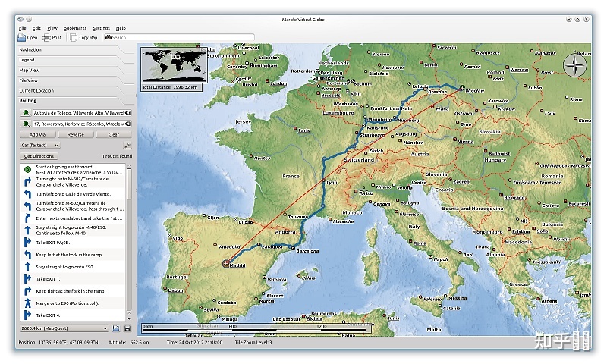Screen dimensions: 607x364
Task: Open routing configuration with wrench icon
Action: [x=127, y=146]
